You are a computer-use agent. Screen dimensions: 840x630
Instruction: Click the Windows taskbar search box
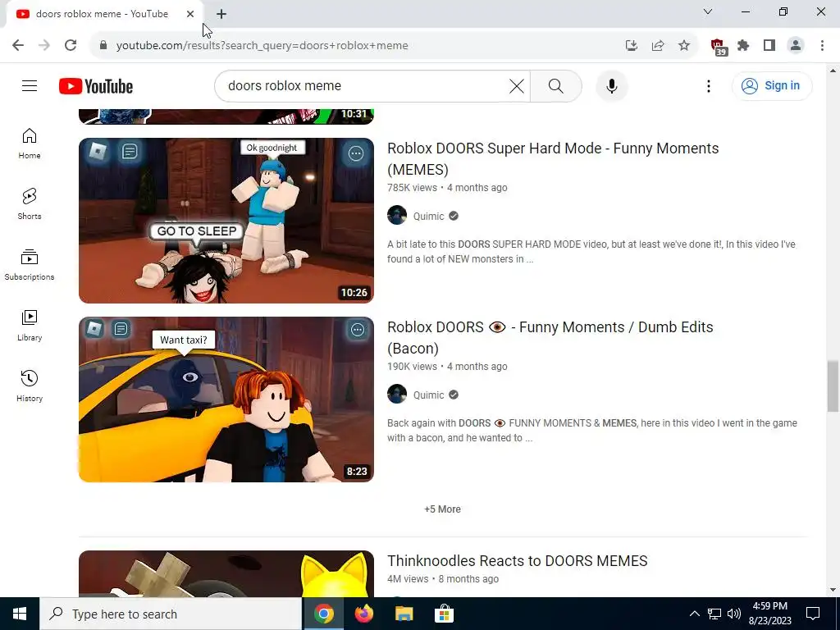tap(171, 614)
